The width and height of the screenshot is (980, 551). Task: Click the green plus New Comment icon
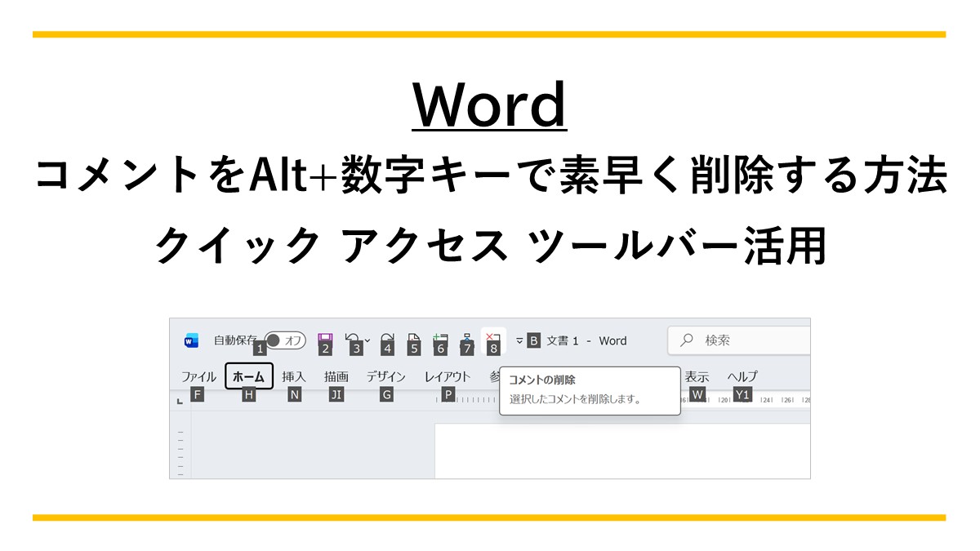coord(441,339)
